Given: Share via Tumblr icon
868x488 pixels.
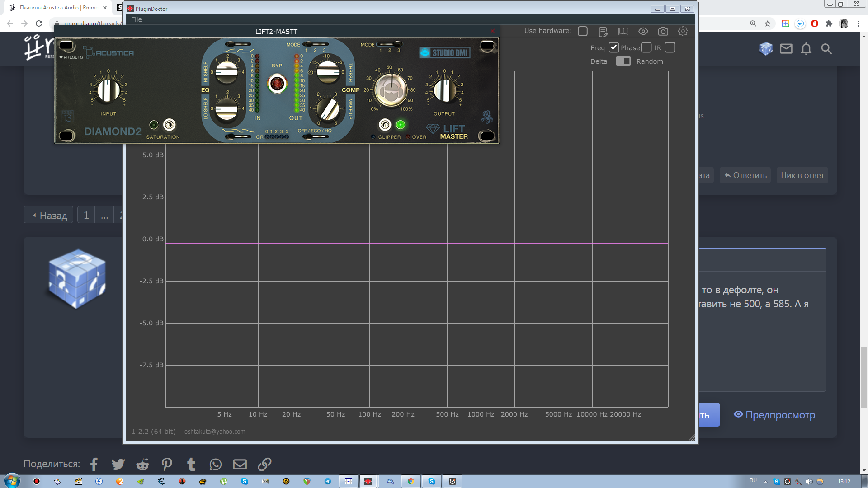Looking at the screenshot, I should [x=191, y=464].
